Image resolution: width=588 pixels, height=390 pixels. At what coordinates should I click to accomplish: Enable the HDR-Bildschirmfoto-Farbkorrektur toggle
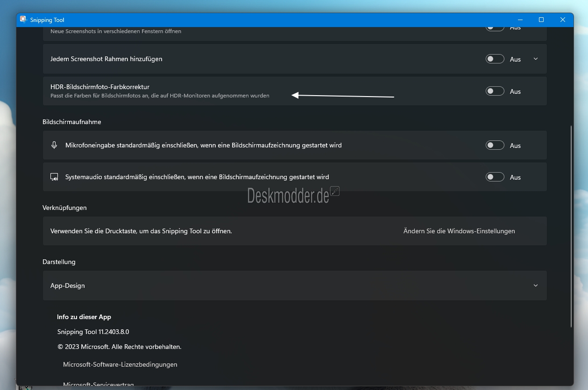coord(495,91)
